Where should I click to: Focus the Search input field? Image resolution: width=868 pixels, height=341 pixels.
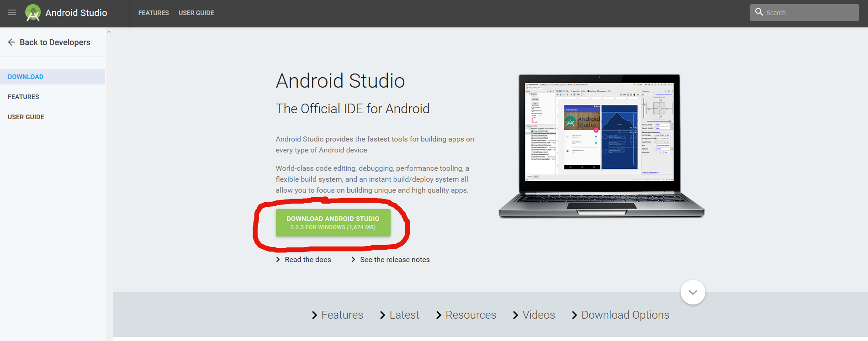804,13
